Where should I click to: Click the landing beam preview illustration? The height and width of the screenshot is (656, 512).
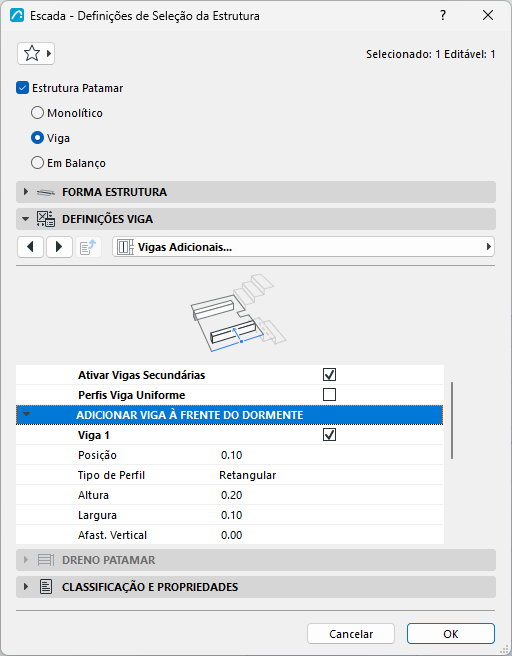tap(238, 313)
